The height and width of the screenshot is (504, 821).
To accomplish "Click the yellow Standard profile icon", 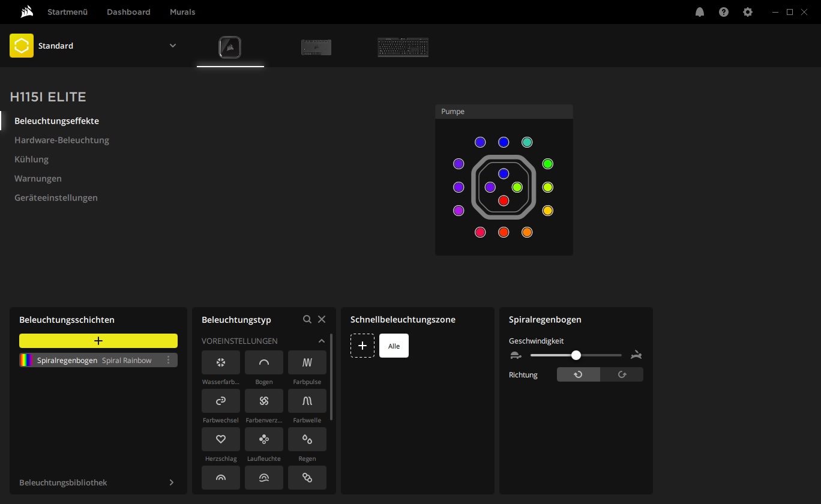I will click(x=22, y=46).
